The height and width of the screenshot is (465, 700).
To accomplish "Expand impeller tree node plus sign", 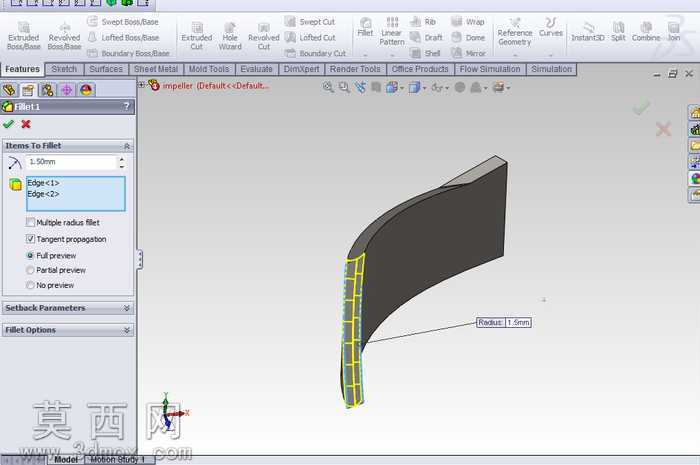I will point(142,84).
